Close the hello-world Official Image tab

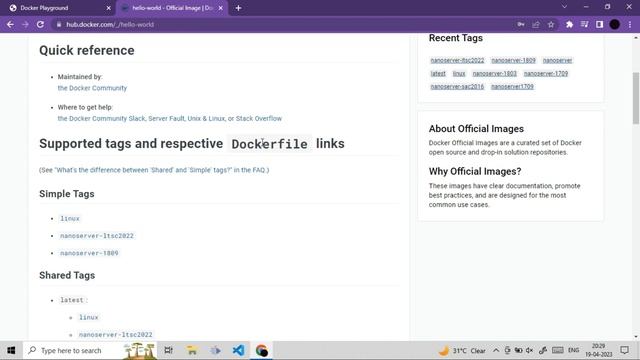coord(221,8)
